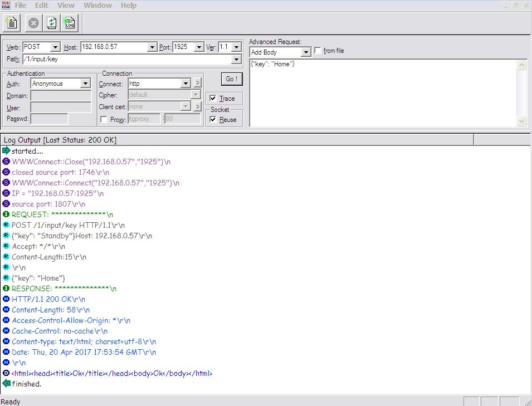Open the Window menu
Screen dimensions: 532x406
point(97,5)
